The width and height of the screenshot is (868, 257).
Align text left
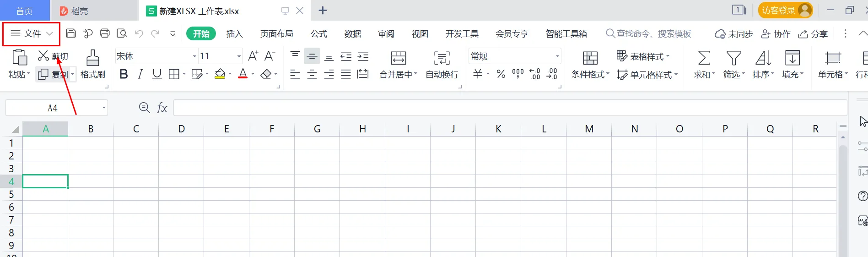[295, 74]
